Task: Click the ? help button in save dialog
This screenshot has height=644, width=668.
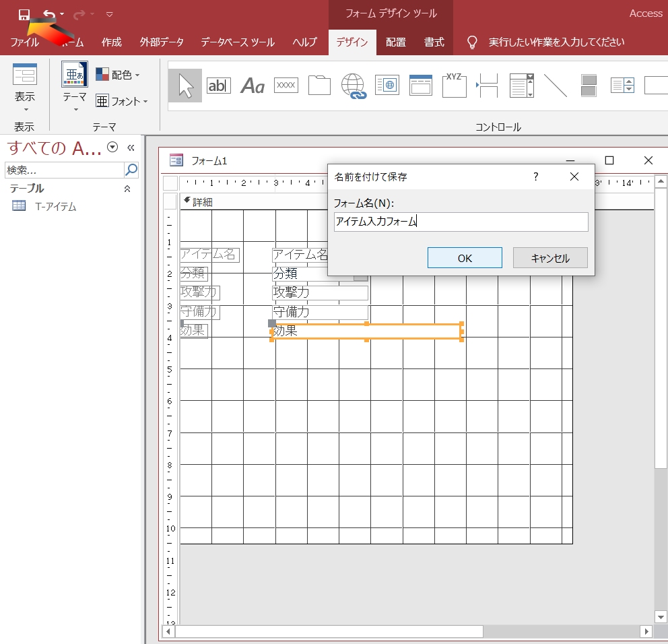Action: [x=536, y=176]
